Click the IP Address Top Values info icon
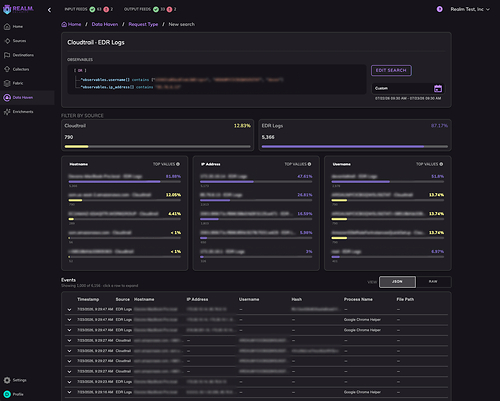Viewport: 500px width, 401px height. coord(309,164)
